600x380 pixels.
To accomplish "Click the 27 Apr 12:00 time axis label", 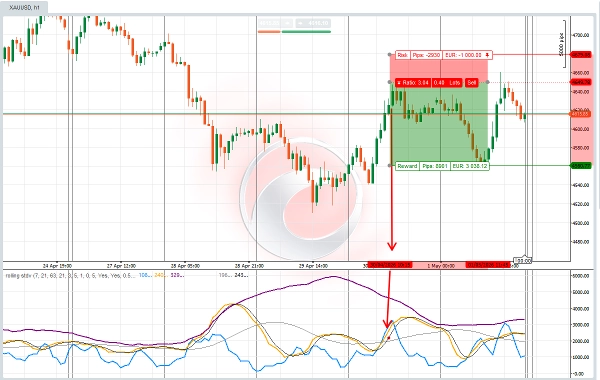I will [121, 266].
